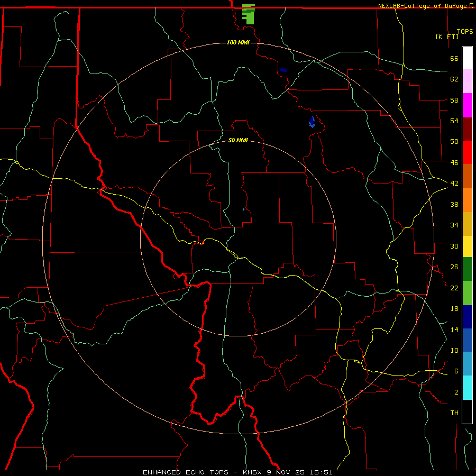Click the 'KMSX' station identifier

coord(253,472)
